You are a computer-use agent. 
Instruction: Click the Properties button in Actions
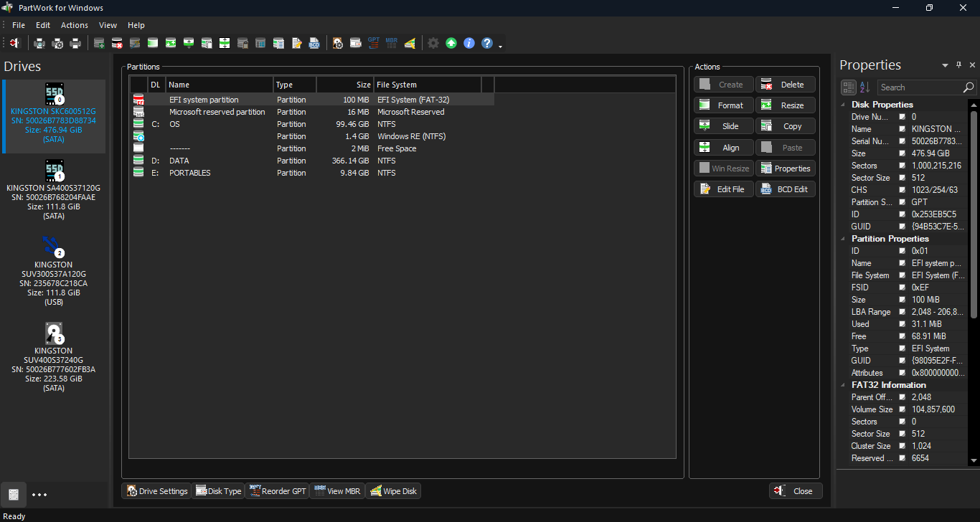point(786,169)
